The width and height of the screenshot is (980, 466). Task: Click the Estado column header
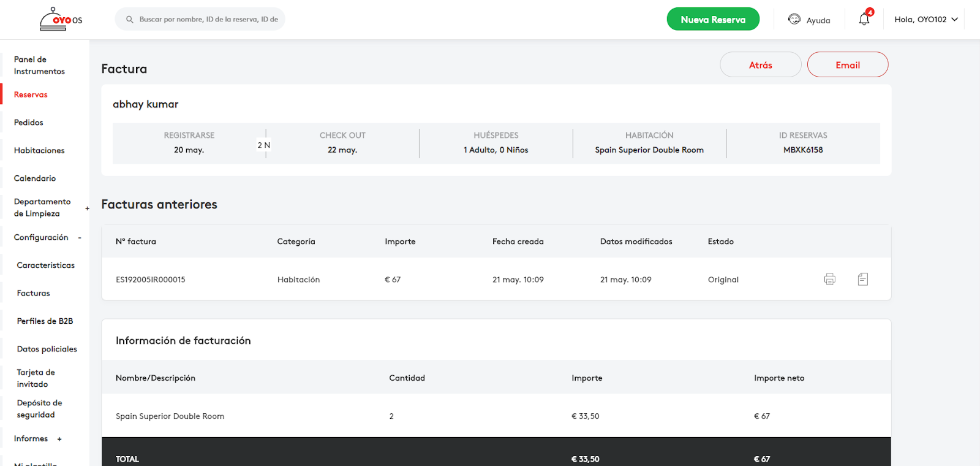721,242
